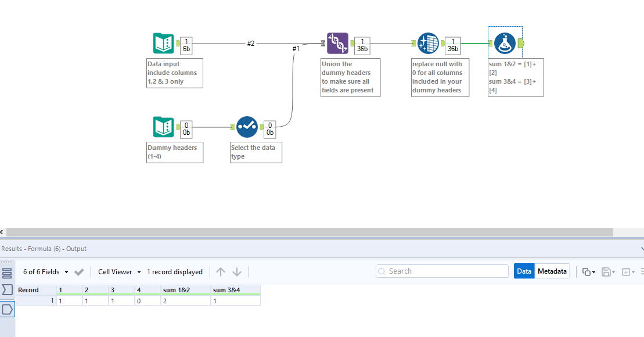Open the Cell Viewer dropdown
The height and width of the screenshot is (337, 644).
click(x=138, y=271)
